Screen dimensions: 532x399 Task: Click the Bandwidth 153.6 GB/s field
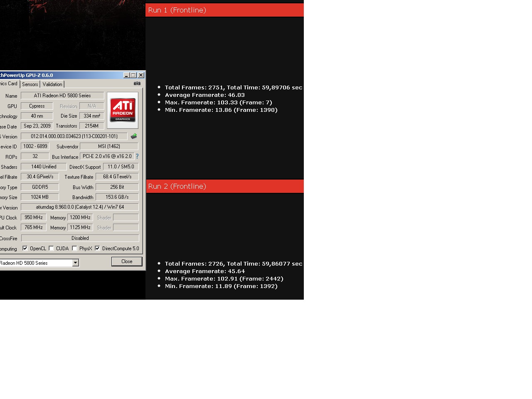pos(117,197)
